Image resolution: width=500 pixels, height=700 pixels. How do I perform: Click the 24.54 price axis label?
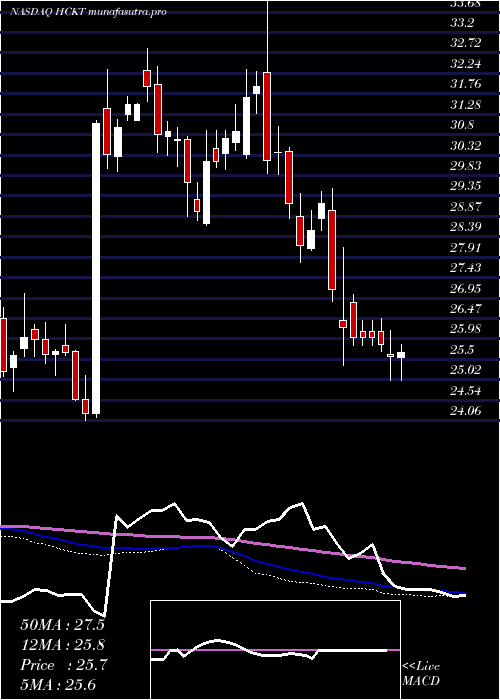pyautogui.click(x=466, y=391)
